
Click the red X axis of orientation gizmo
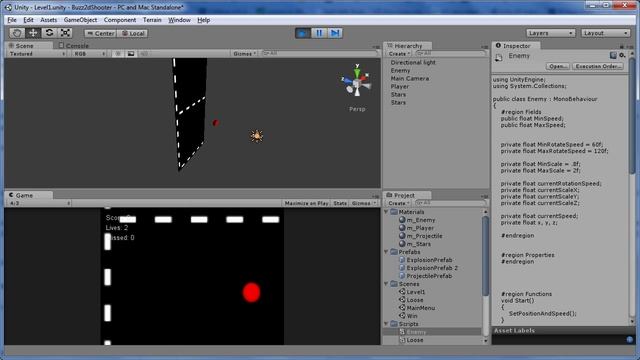(364, 77)
